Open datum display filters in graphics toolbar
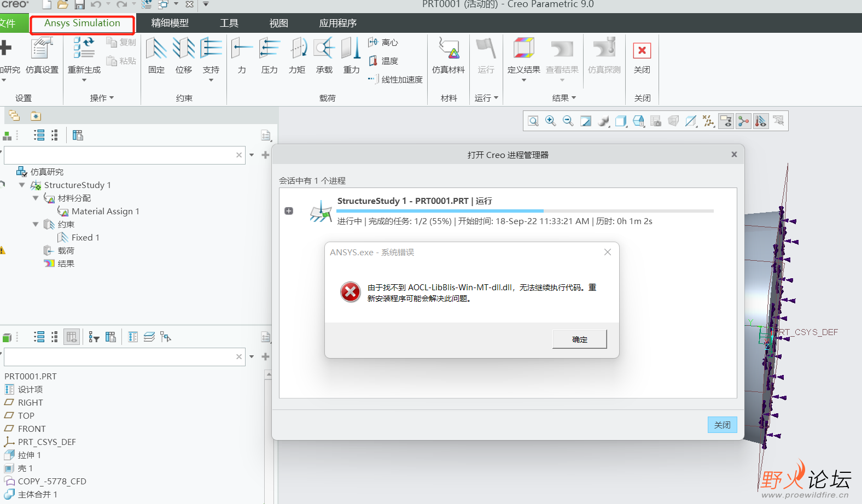Viewport: 862px width, 504px height. (x=708, y=121)
